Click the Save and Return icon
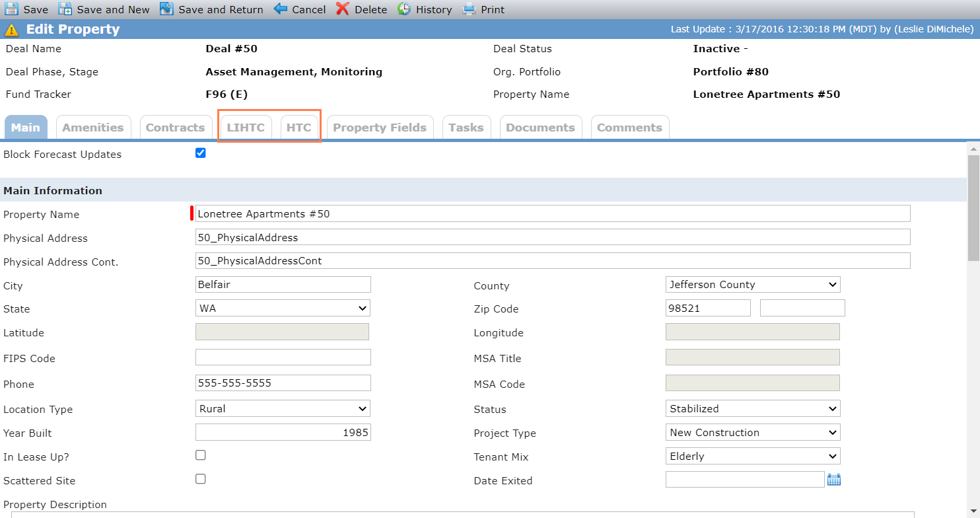 [166, 9]
